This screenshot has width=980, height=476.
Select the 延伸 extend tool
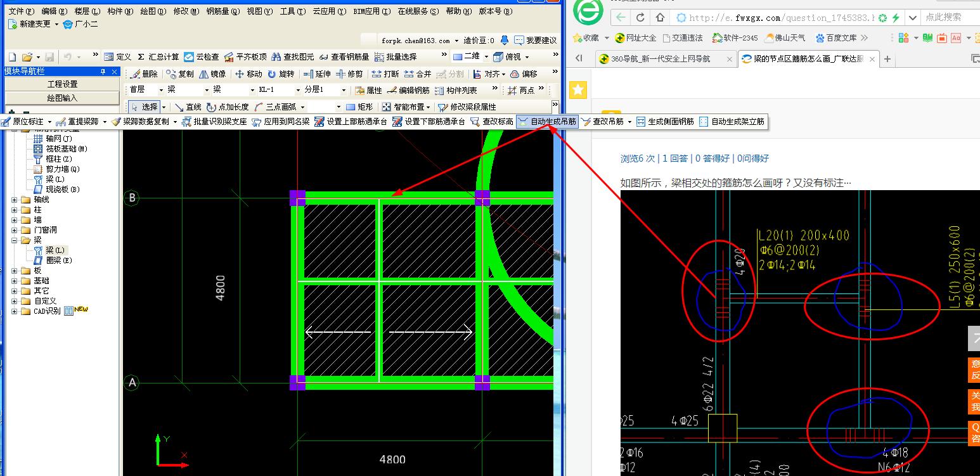[x=317, y=74]
